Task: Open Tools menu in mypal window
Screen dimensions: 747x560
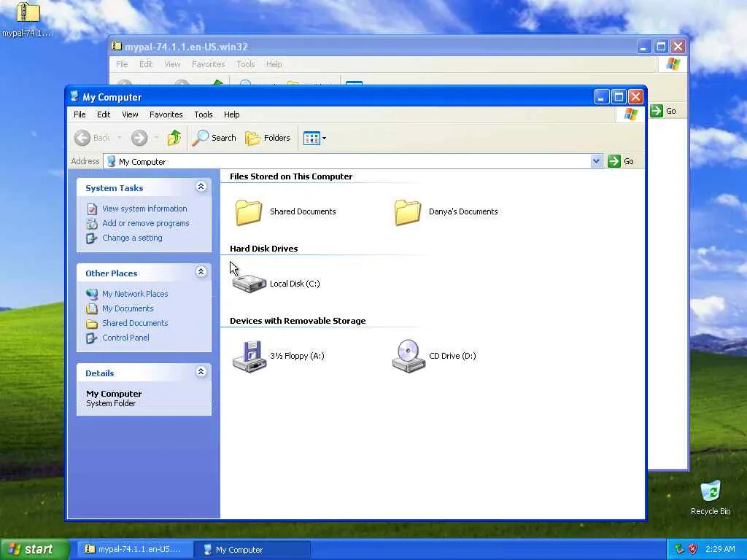Action: tap(245, 64)
